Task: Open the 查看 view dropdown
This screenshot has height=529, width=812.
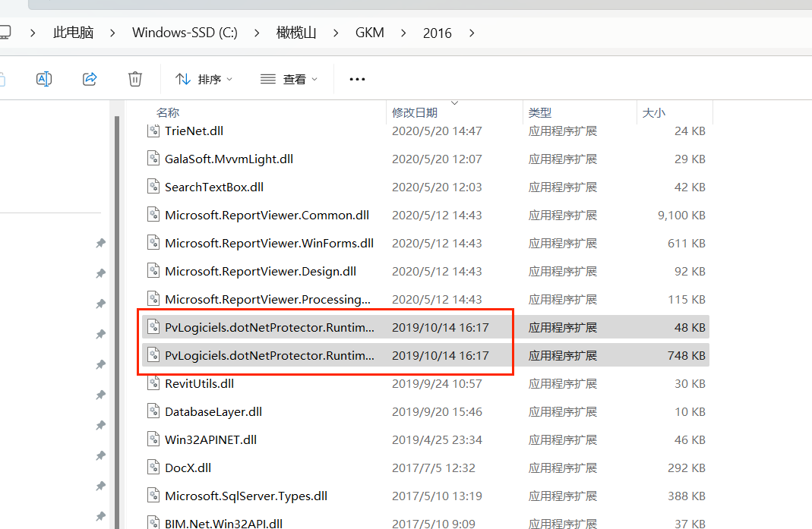Action: pos(289,79)
